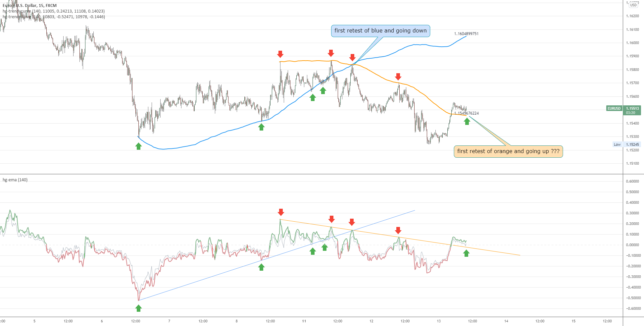Click the 1.15300 level on price axis
Viewport: 644px width, 326px height.
point(632,136)
